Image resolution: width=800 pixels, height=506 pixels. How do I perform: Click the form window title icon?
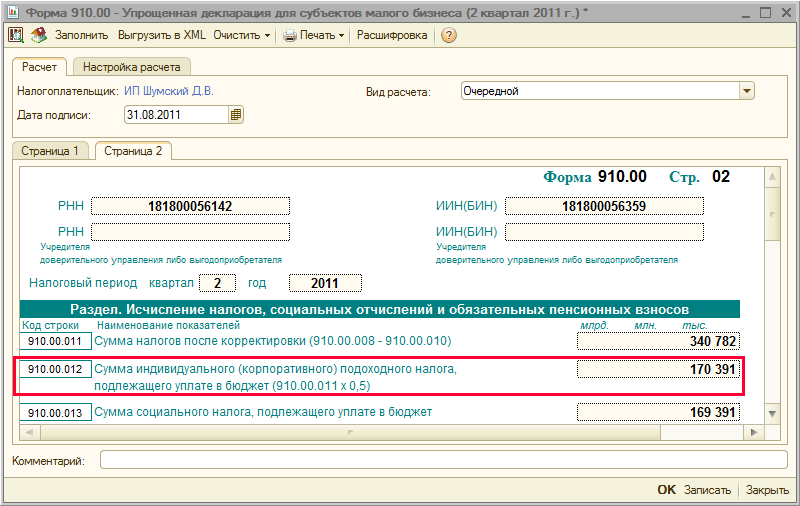click(11, 10)
